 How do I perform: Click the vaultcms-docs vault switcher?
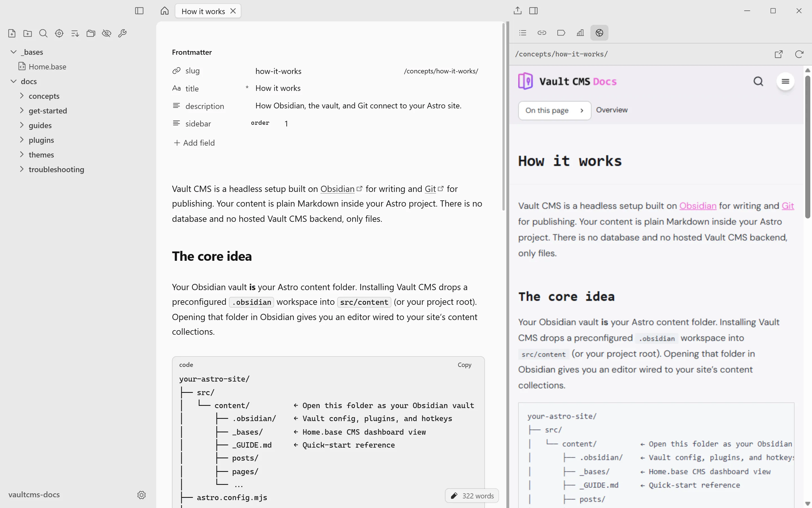pos(34,494)
